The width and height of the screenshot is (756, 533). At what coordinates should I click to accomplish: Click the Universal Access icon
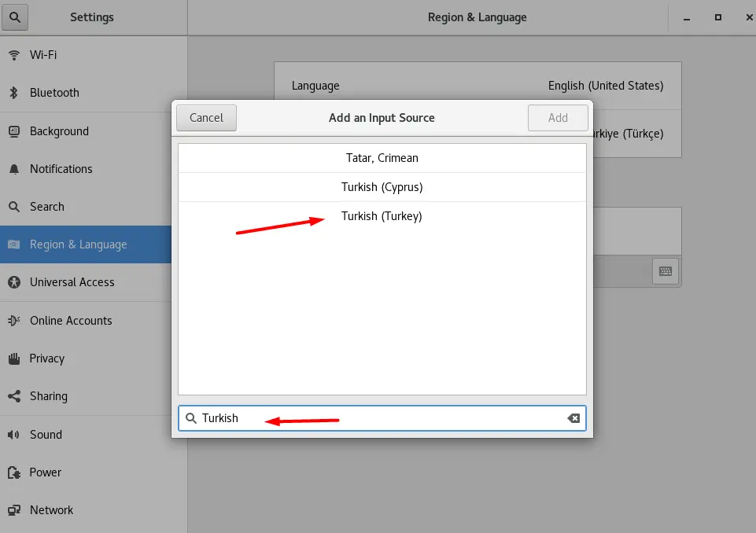point(13,282)
